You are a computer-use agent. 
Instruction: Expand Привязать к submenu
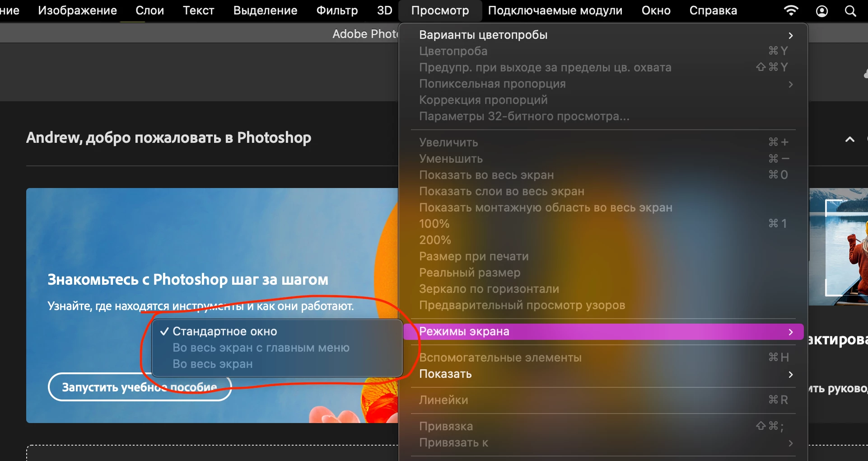point(603,442)
